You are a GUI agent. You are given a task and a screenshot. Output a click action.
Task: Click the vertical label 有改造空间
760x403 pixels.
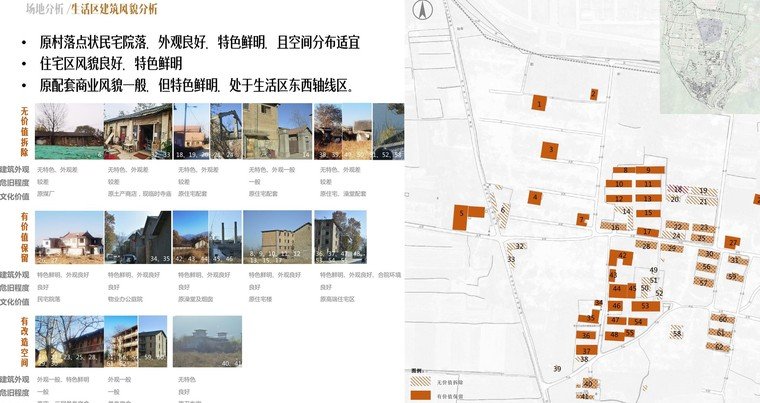[x=24, y=341]
